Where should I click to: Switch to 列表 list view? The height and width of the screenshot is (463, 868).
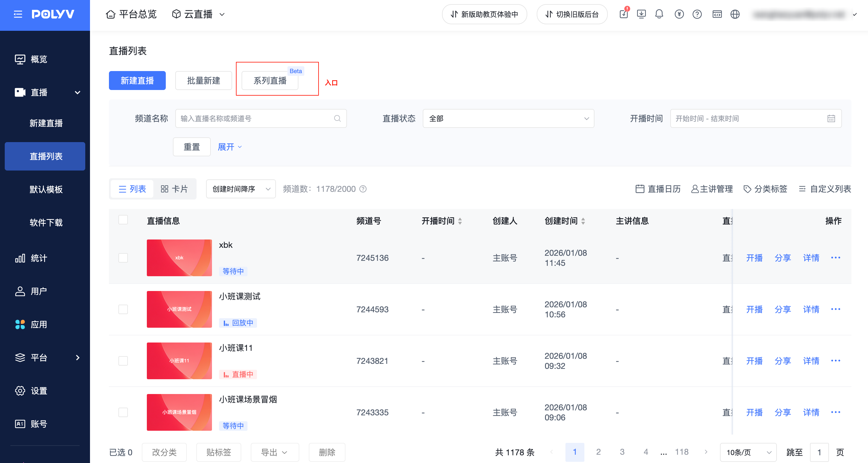click(132, 189)
